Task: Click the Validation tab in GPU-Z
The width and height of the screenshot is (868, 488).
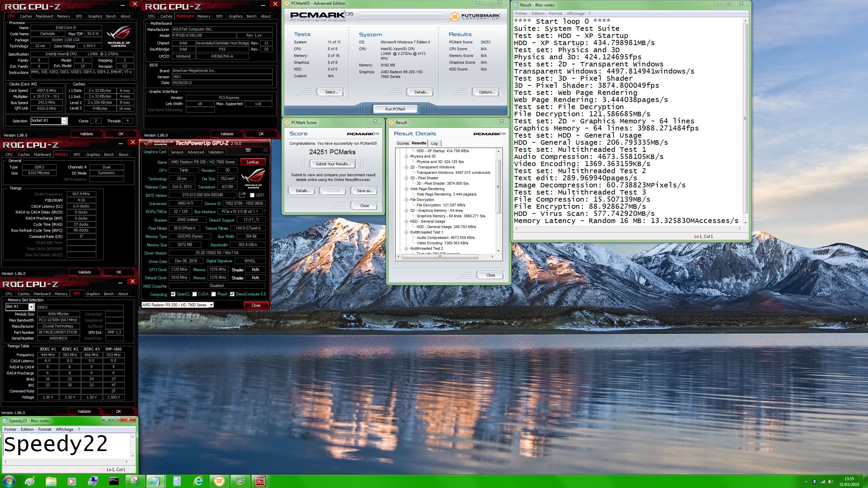Action: coord(216,152)
